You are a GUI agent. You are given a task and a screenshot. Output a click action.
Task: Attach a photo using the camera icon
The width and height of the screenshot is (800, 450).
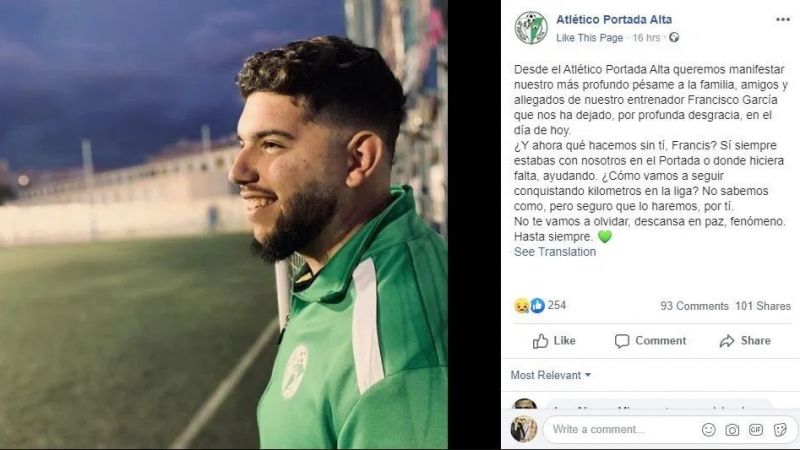[732, 430]
